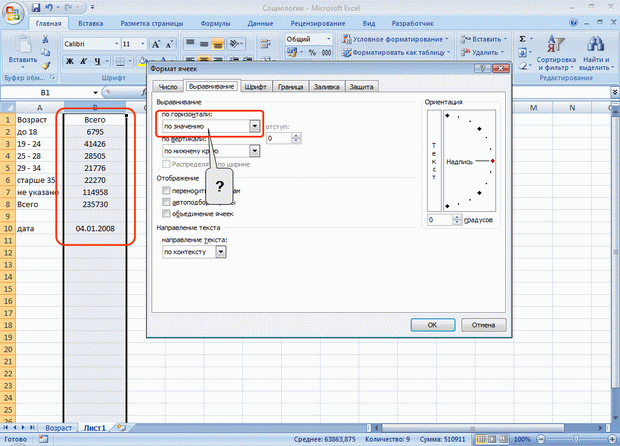The image size is (620, 446).
Task: Cut selection with the scissors icon
Action: (45, 40)
